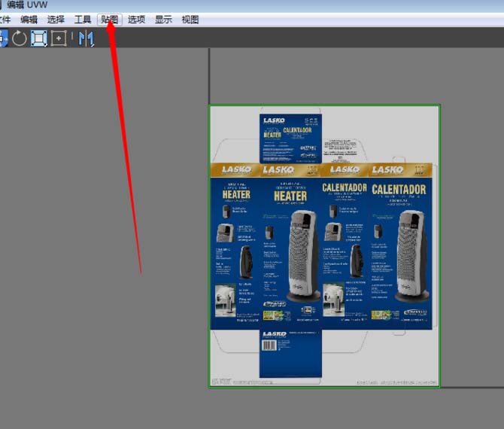Select the Scale selected subobject tool
The width and height of the screenshot is (504, 429).
39,38
